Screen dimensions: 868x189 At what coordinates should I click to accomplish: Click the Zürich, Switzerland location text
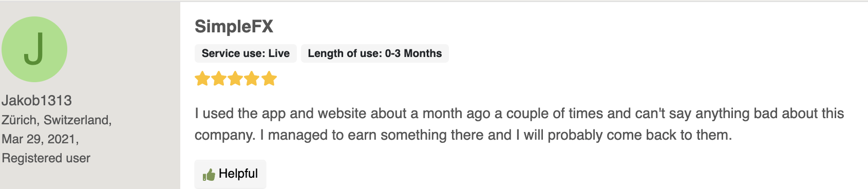(x=56, y=120)
